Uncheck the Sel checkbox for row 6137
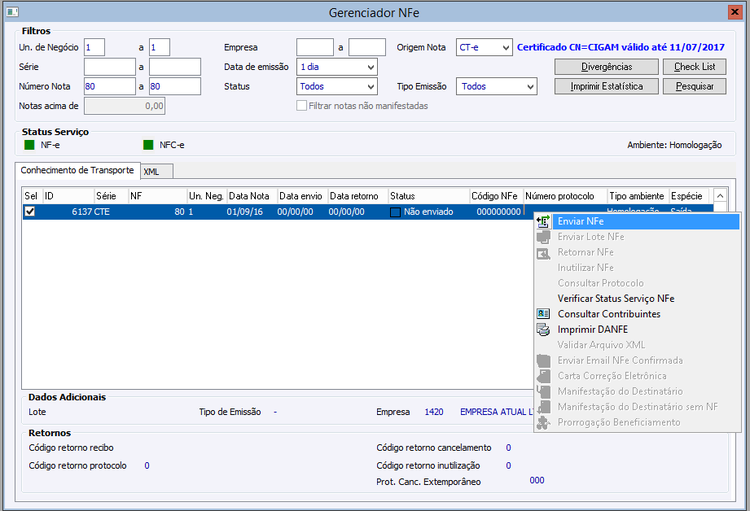Viewport: 750px width, 511px height. [30, 211]
